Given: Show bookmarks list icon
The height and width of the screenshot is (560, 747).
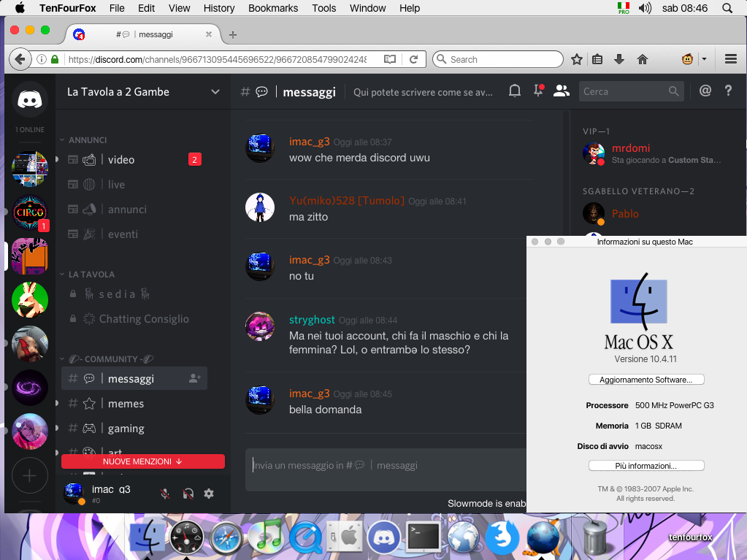Looking at the screenshot, I should coord(597,59).
